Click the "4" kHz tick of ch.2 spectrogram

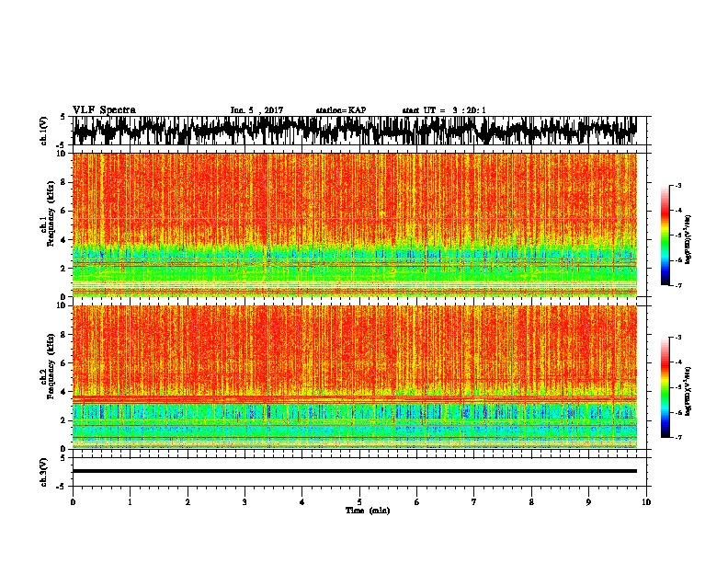pos(63,392)
